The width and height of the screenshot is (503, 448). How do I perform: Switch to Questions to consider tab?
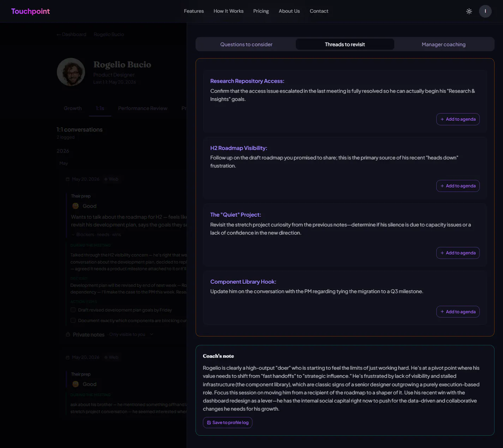coord(246,44)
